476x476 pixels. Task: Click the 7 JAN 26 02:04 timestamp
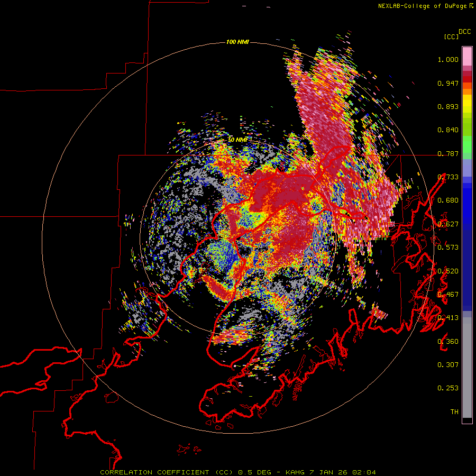(342, 472)
